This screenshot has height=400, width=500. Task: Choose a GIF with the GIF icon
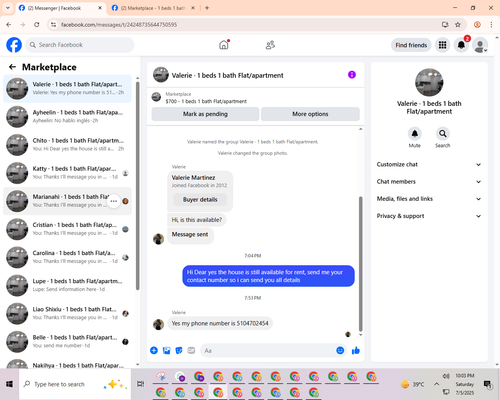191,350
